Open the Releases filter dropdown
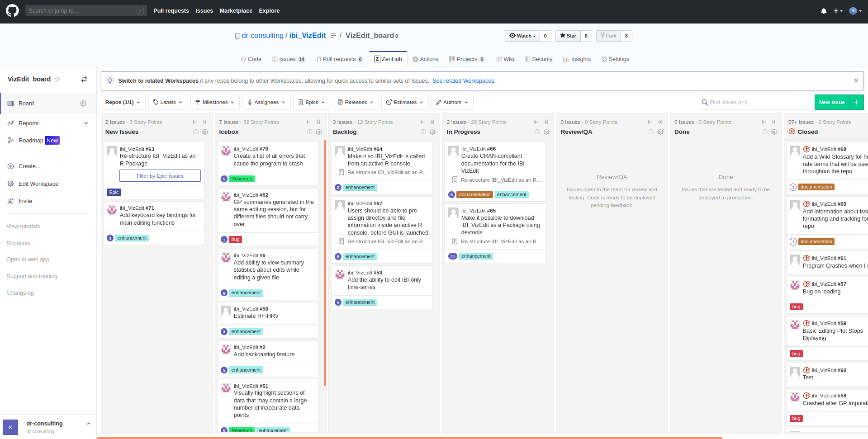 [x=356, y=102]
